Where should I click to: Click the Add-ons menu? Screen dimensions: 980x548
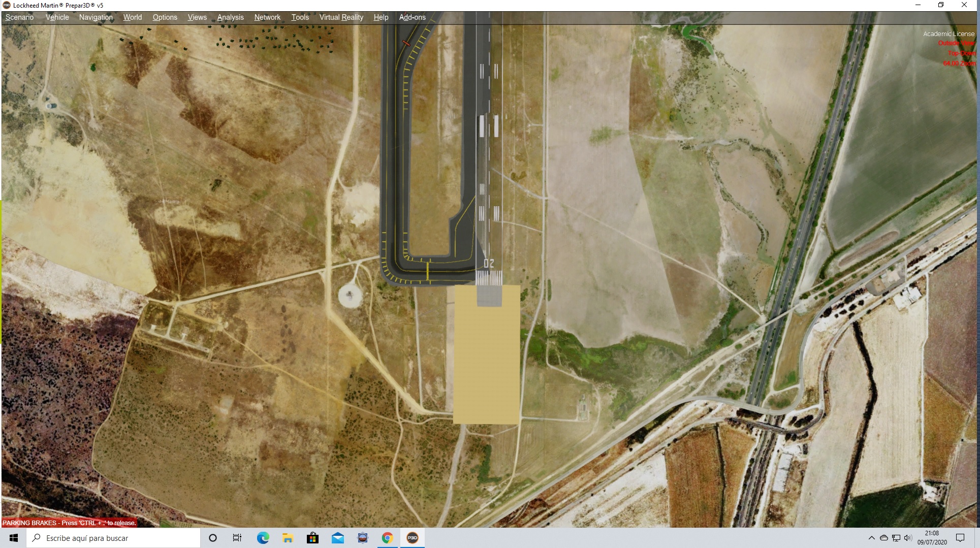coord(412,17)
